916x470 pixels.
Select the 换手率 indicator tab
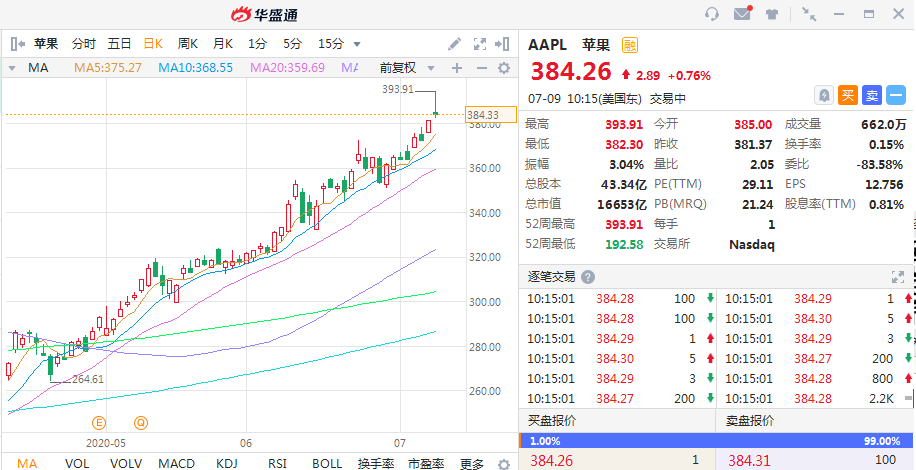376,464
